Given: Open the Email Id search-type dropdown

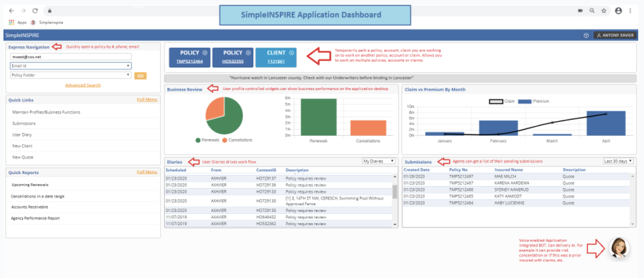Looking at the screenshot, I should pyautogui.click(x=70, y=66).
